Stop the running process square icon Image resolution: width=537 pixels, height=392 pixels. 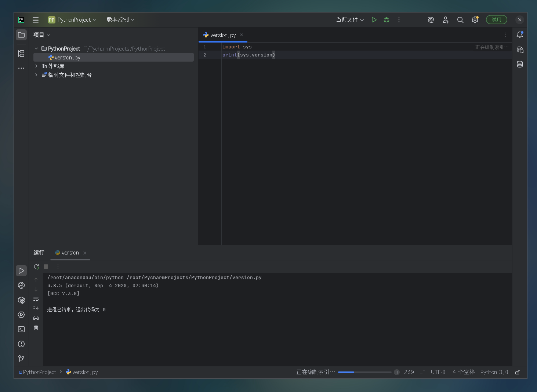point(46,267)
